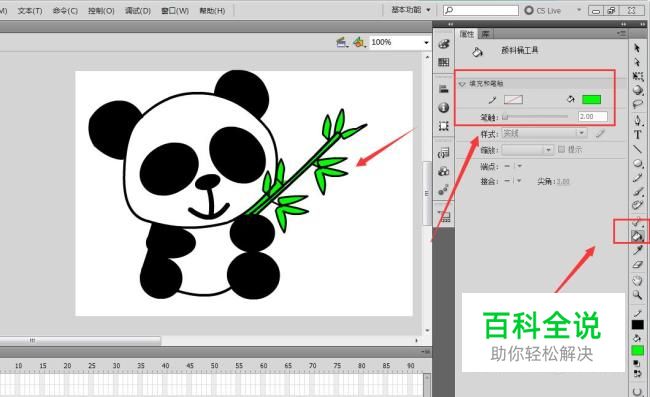Select the Zoom magnifier tool
Image resolution: width=650 pixels, height=397 pixels.
click(638, 295)
